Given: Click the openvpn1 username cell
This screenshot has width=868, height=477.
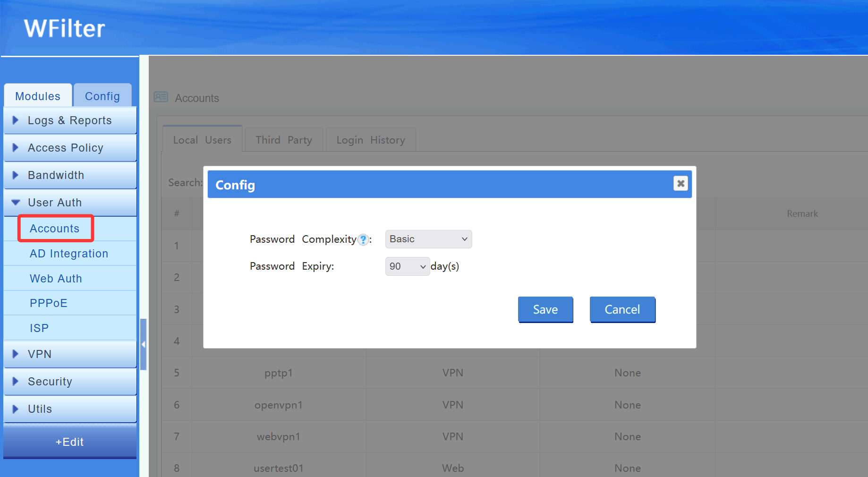Looking at the screenshot, I should (x=279, y=405).
